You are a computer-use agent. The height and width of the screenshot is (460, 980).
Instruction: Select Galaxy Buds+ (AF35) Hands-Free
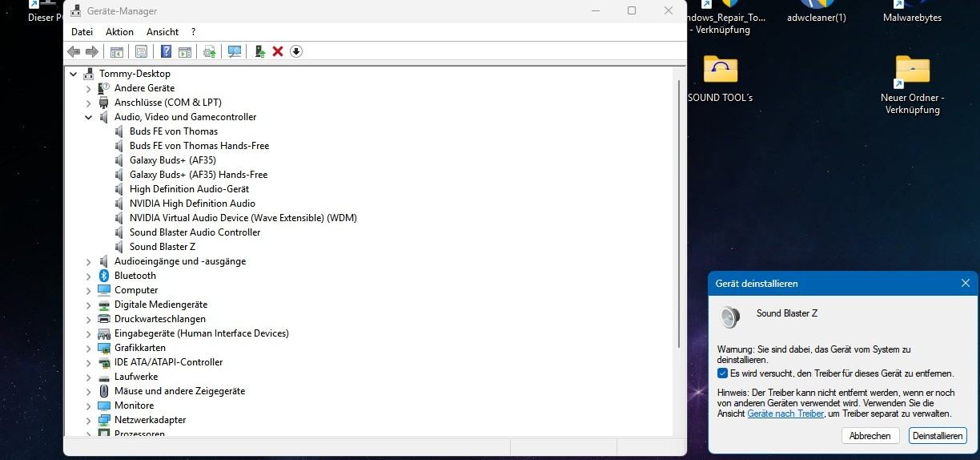pos(199,175)
